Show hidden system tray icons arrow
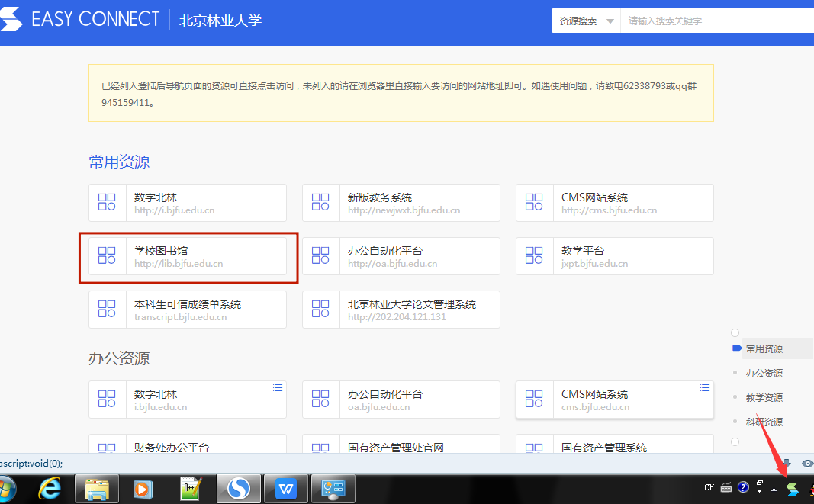This screenshot has width=814, height=504. click(774, 489)
